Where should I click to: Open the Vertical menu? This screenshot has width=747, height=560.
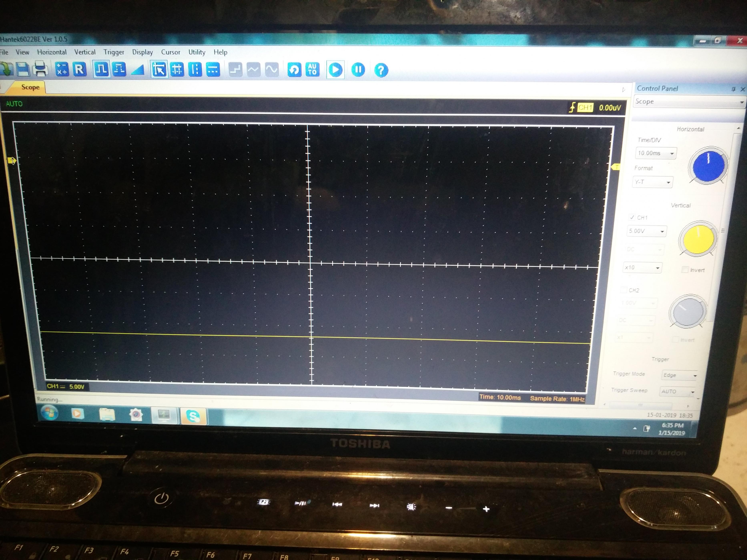pyautogui.click(x=85, y=52)
